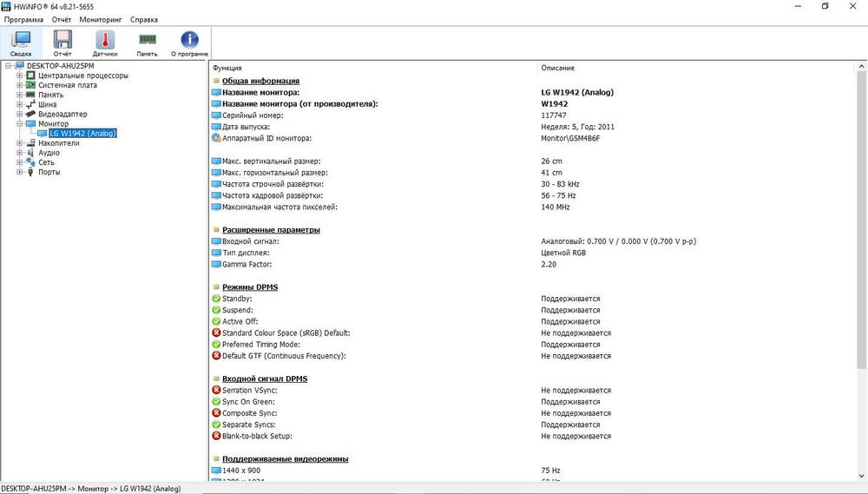Click the value 117747
868x494 pixels.
pos(554,115)
